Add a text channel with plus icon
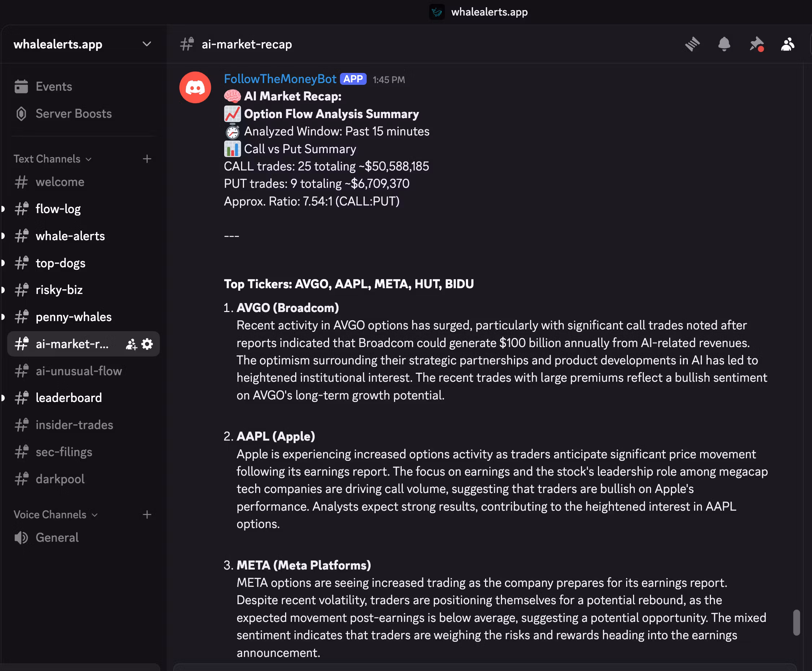This screenshot has height=671, width=812. (147, 159)
